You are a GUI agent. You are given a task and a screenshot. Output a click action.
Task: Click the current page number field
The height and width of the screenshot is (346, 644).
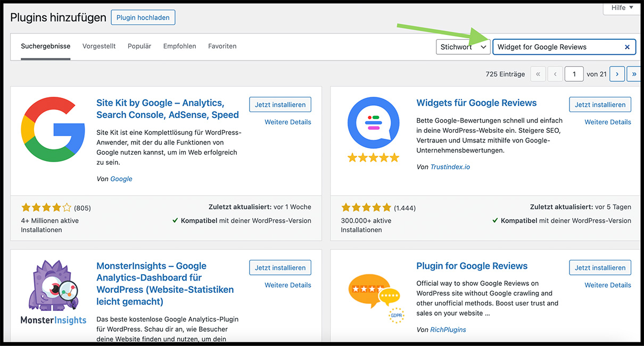(574, 74)
